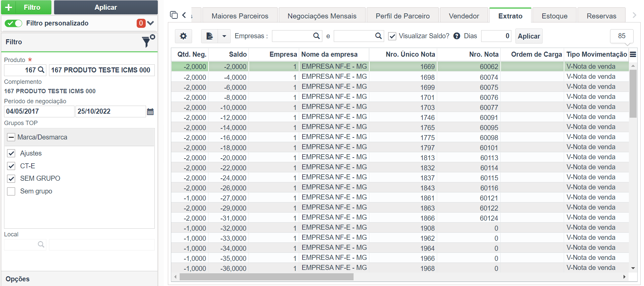This screenshot has height=286, width=644.
Task: Click first Empresas search magnifier
Action: tap(316, 36)
